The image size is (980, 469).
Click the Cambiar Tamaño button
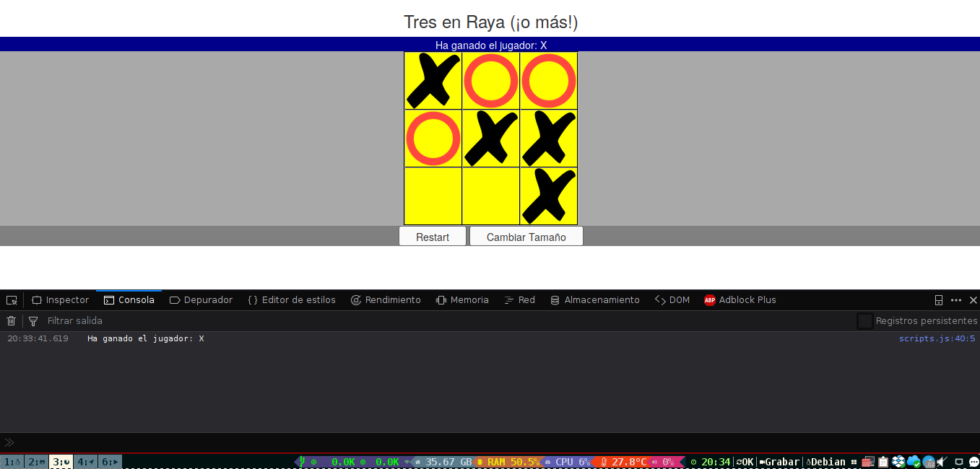pos(526,237)
